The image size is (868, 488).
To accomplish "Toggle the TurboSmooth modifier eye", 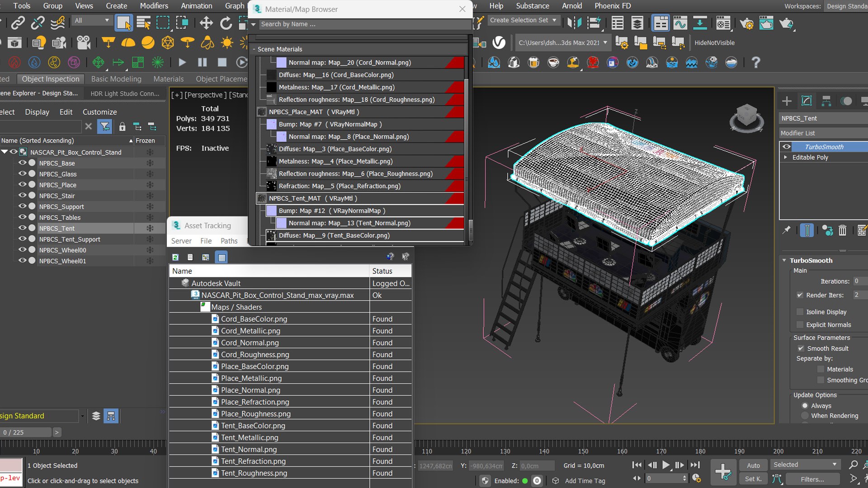I will tap(787, 147).
